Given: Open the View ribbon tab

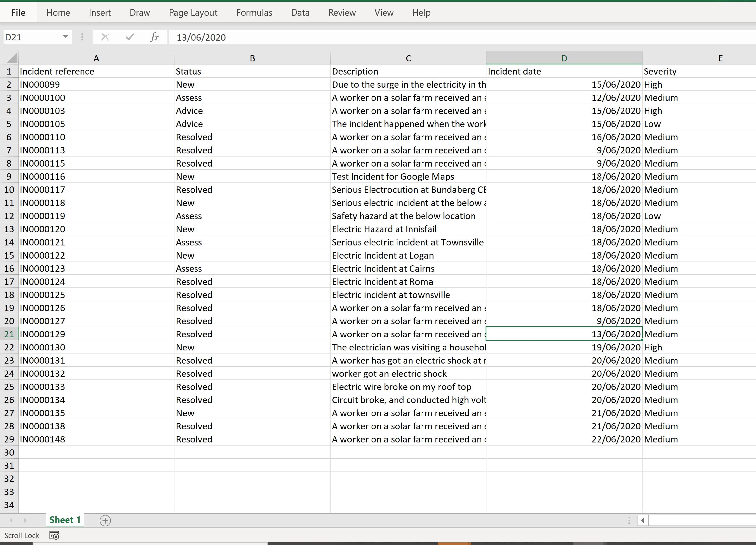Looking at the screenshot, I should [384, 13].
